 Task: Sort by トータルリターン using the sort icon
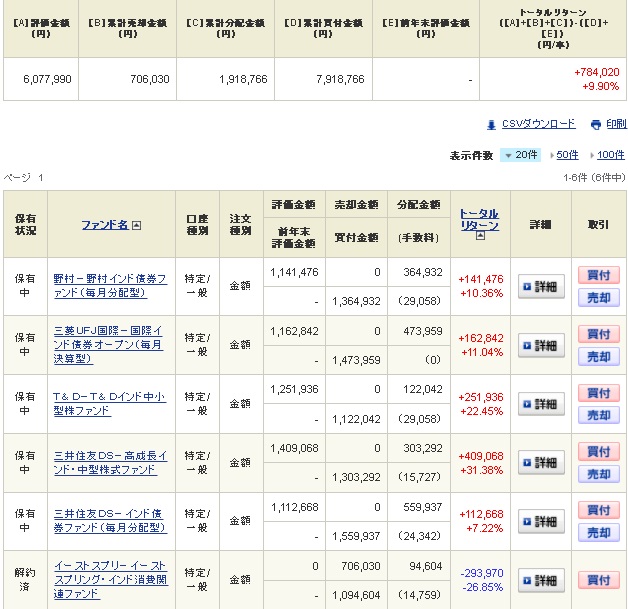point(480,236)
